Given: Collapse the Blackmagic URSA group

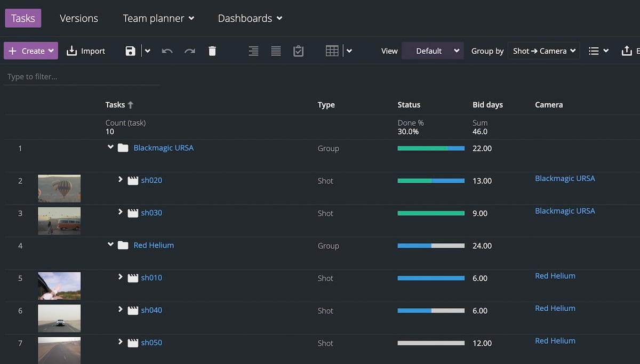Looking at the screenshot, I should [x=110, y=147].
